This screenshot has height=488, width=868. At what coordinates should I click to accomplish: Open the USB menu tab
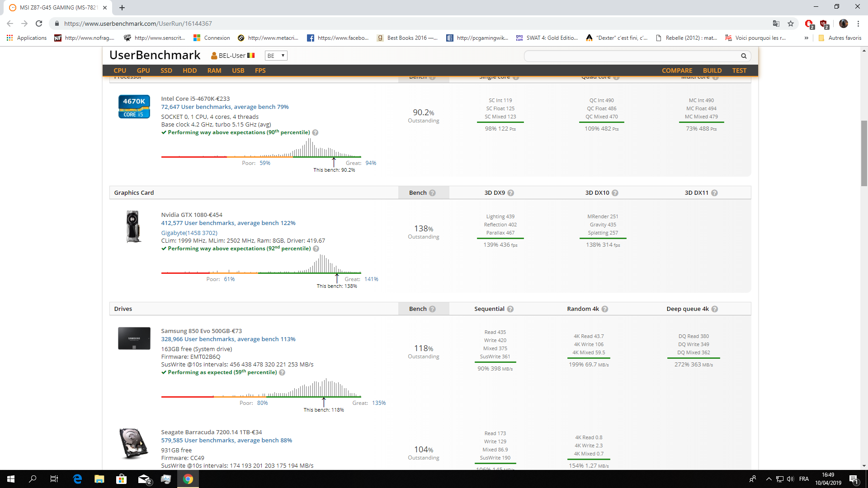click(238, 70)
